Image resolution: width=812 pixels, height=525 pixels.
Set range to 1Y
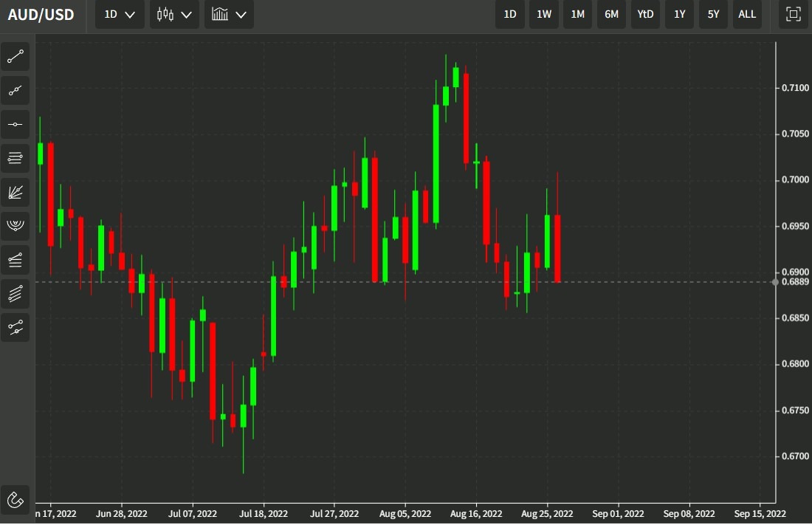(x=679, y=15)
